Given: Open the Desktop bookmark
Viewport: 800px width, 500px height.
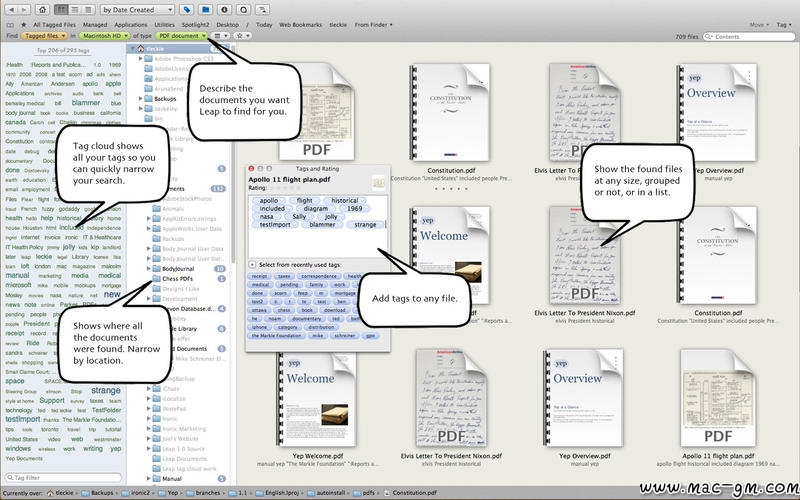Looking at the screenshot, I should 228,24.
